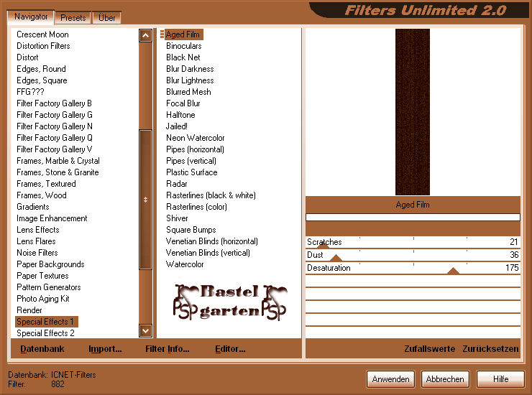Select Pipes (vertical) filter
The image size is (532, 395).
[x=191, y=161]
